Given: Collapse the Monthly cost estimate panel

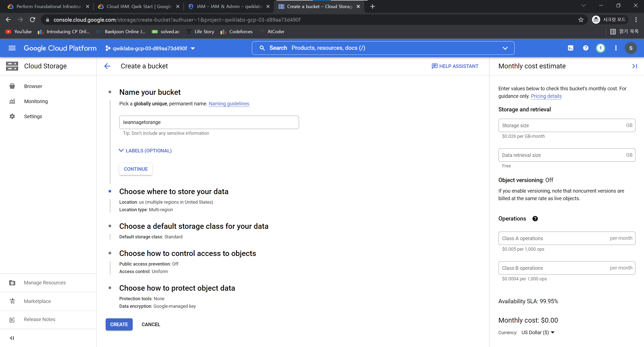Looking at the screenshot, I should 634,66.
